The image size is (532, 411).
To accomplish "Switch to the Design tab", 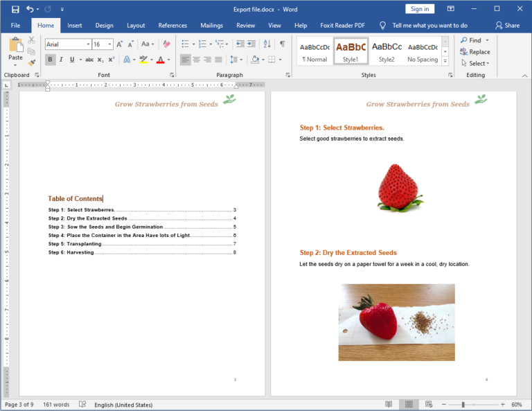I will [104, 26].
